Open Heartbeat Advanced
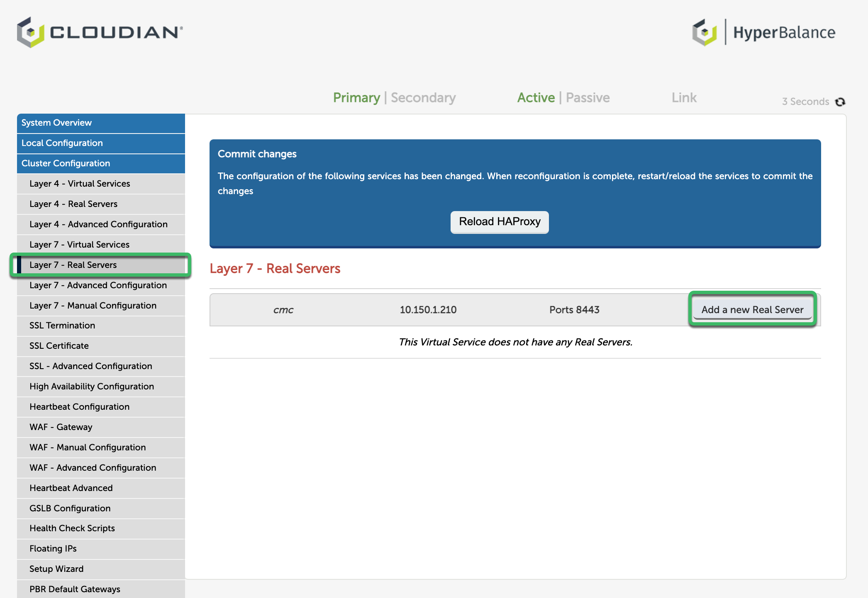 tap(101, 488)
